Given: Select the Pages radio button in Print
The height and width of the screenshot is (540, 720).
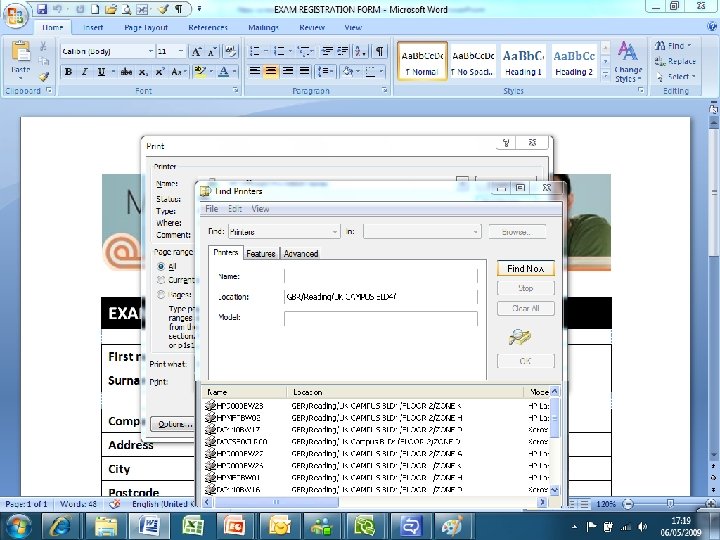Looking at the screenshot, I should (161, 294).
